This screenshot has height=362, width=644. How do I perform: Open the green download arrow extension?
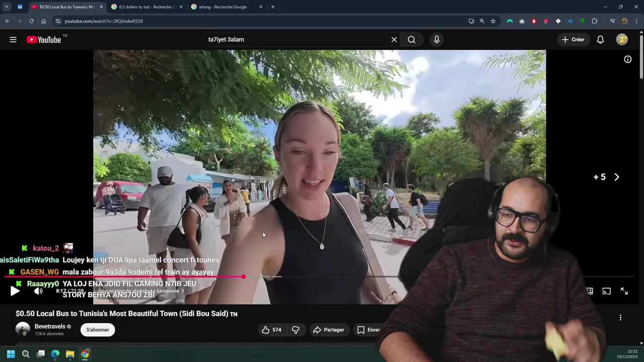582,21
